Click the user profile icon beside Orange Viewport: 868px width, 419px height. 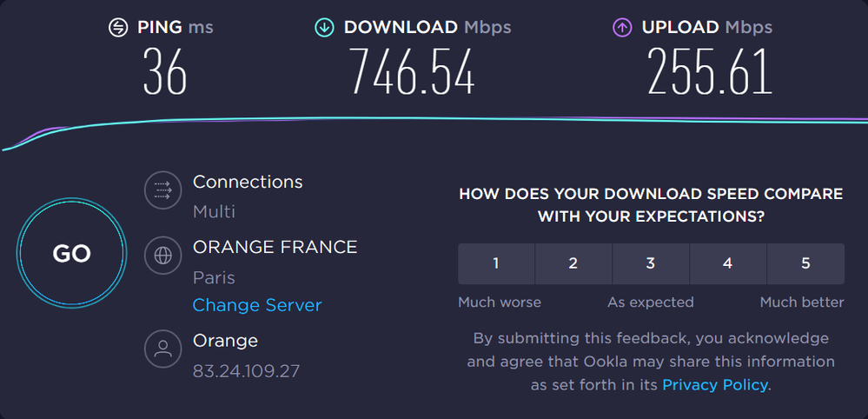(x=162, y=349)
